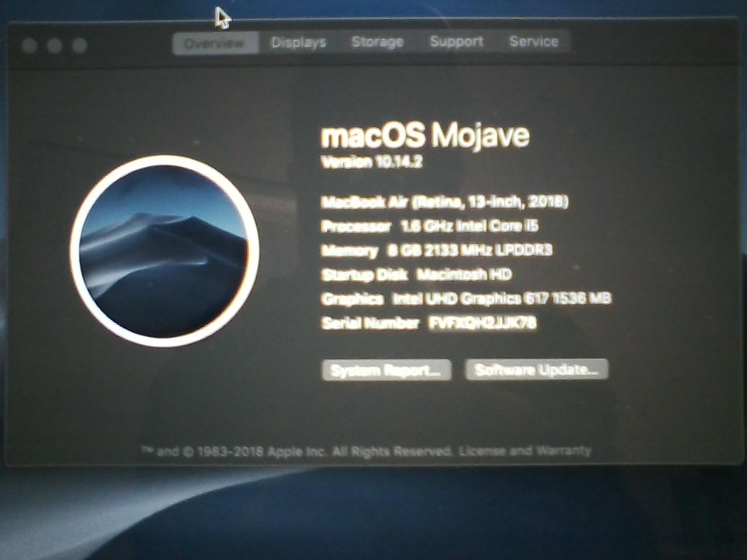747x560 pixels.
Task: Select the MacBook Air model line
Action: 445,202
